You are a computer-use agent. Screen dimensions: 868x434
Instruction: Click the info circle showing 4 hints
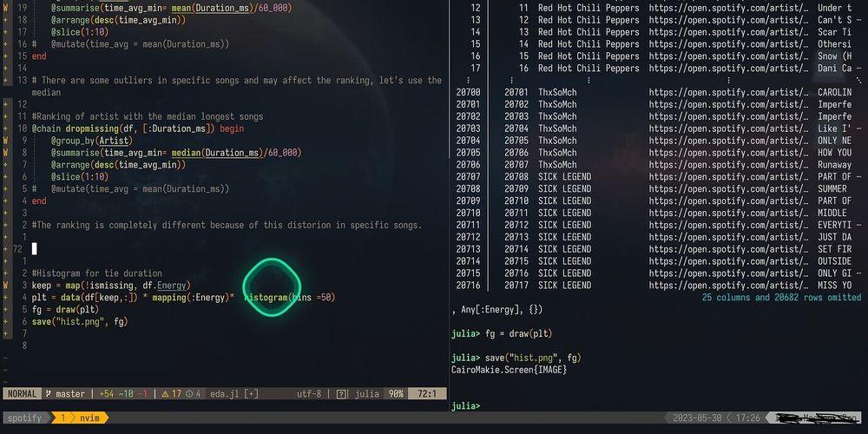[x=188, y=393]
